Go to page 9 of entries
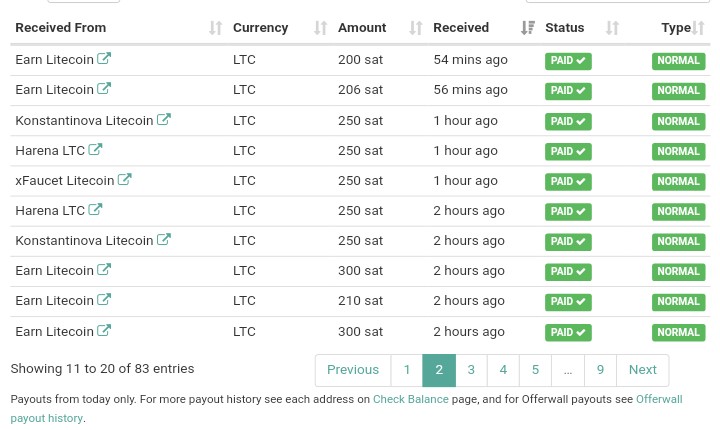 pyautogui.click(x=600, y=370)
